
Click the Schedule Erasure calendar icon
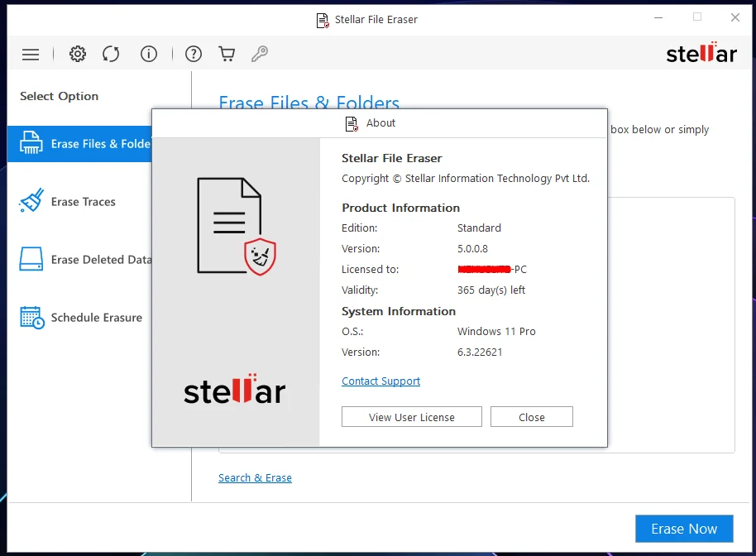click(31, 318)
